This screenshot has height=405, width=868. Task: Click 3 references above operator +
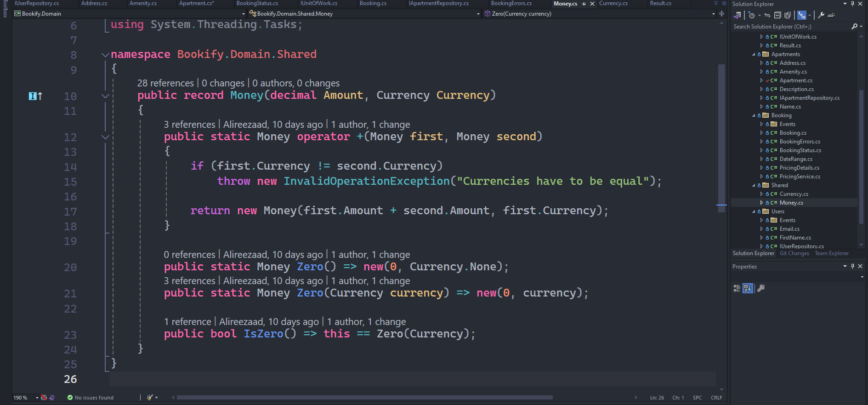189,125
